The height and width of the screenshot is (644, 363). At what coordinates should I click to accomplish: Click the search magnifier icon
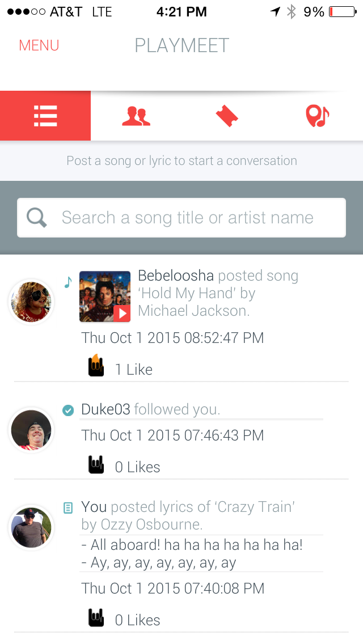point(37,217)
